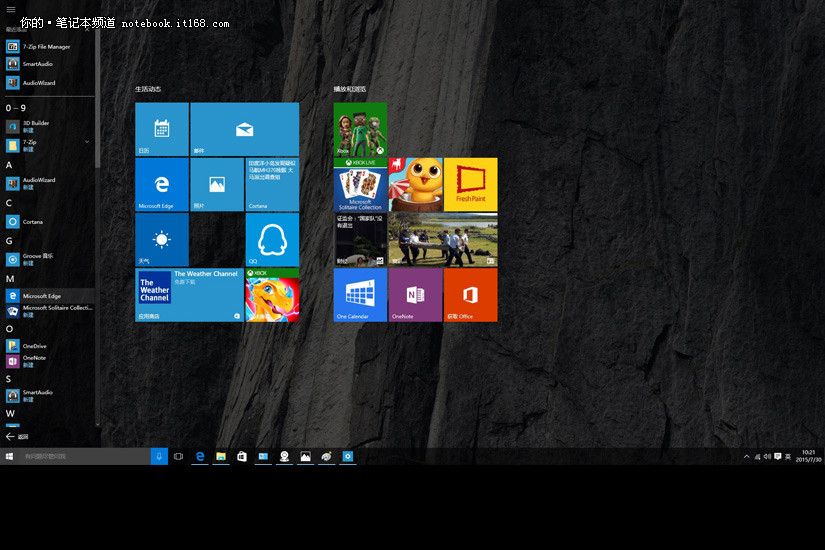The width and height of the screenshot is (825, 550).
Task: Open OneNote in the app list
Action: [49, 361]
